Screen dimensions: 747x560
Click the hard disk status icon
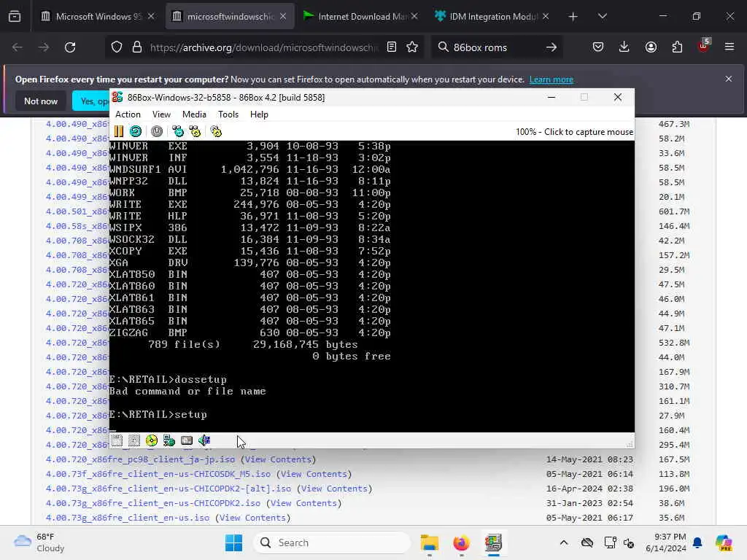click(x=187, y=440)
